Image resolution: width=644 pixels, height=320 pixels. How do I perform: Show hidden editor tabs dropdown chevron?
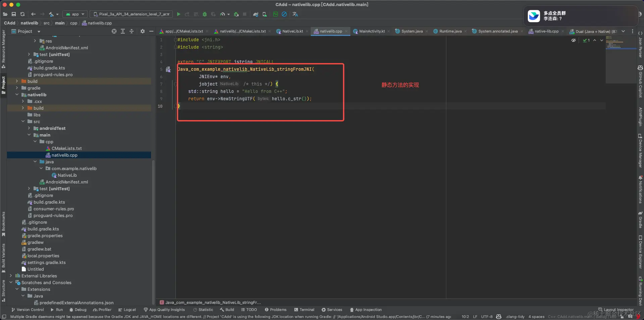pos(623,31)
